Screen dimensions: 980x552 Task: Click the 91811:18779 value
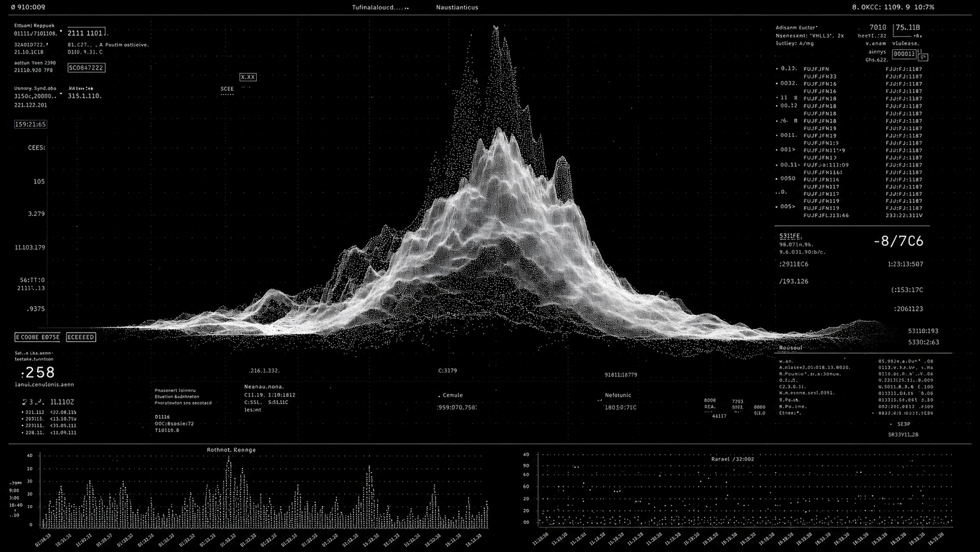pyautogui.click(x=621, y=375)
